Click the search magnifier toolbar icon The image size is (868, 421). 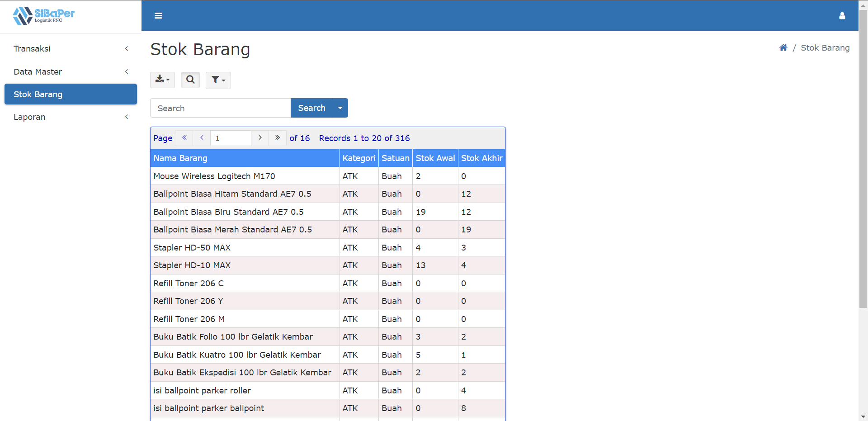click(190, 80)
